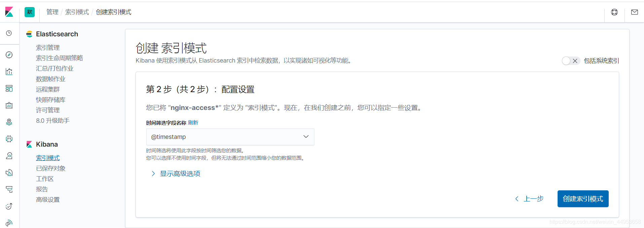The width and height of the screenshot is (644, 228).
Task: Open Infrastructure icon in sidebar
Action: coord(9,156)
